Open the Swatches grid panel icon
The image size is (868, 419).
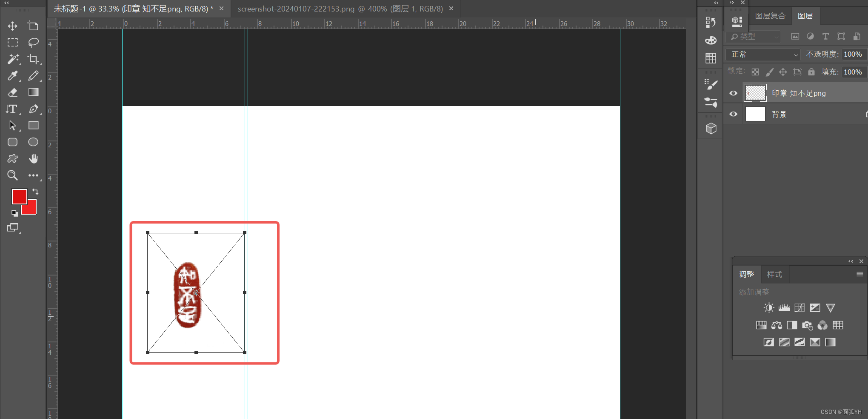tap(711, 58)
